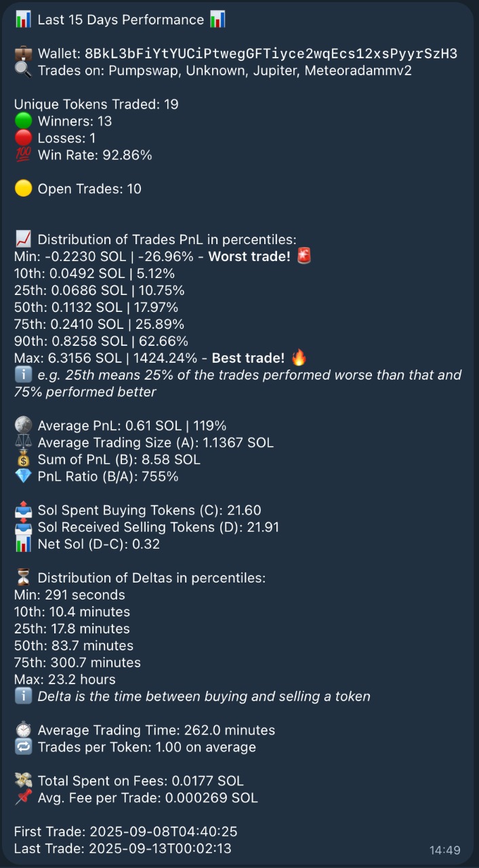Image resolution: width=479 pixels, height=868 pixels.
Task: Click the magnifying glass beside Trades on
Action: [23, 71]
